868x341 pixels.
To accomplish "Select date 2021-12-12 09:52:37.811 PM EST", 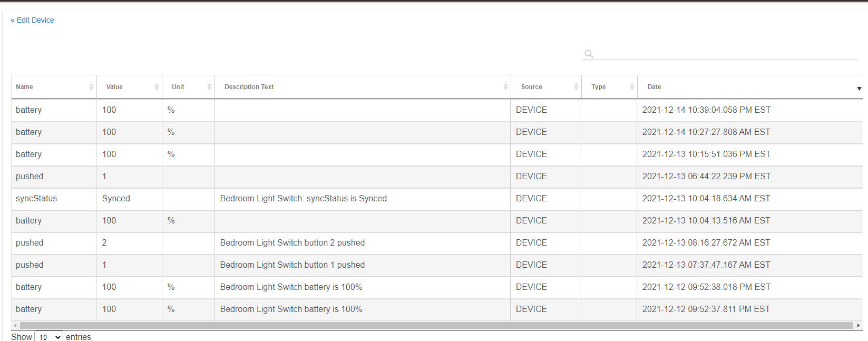I will [x=706, y=309].
